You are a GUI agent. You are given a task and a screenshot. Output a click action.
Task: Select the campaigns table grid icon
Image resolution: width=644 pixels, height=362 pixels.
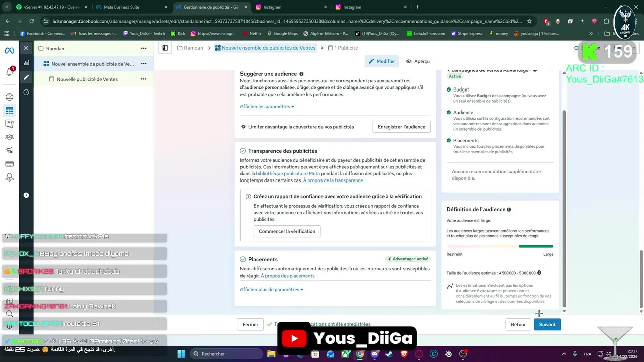click(x=9, y=111)
